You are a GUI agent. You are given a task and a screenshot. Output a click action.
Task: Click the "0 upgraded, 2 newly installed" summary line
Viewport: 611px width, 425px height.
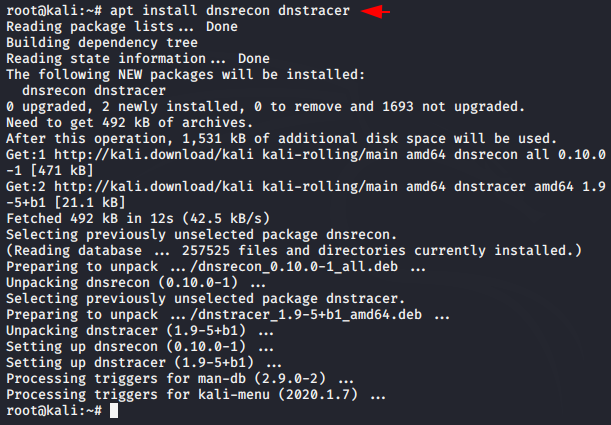pyautogui.click(x=263, y=107)
